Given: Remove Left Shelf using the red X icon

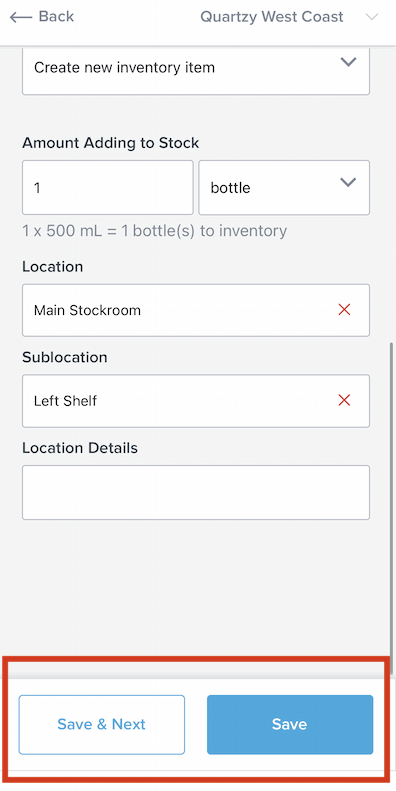Looking at the screenshot, I should 345,401.
